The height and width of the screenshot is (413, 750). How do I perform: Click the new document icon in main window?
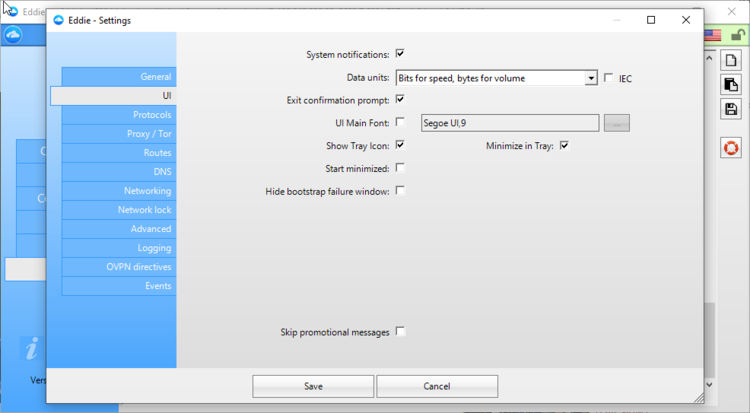[x=731, y=61]
